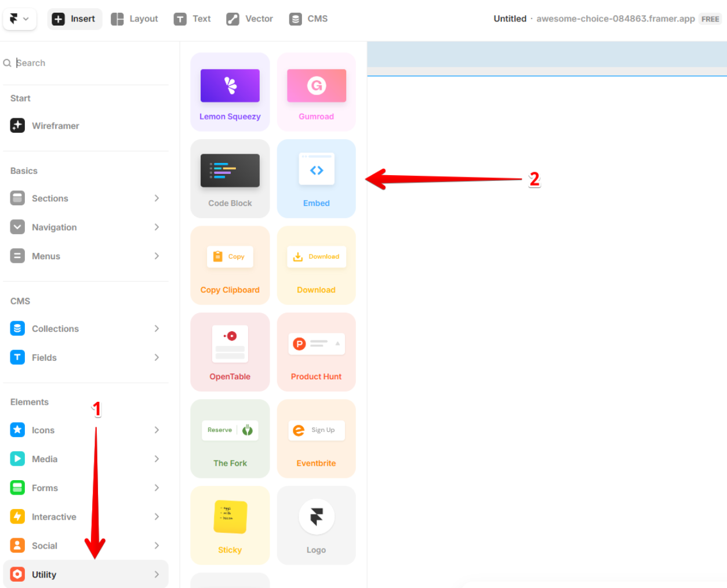The height and width of the screenshot is (588, 727).
Task: Click the Interactive lightning icon
Action: [17, 516]
